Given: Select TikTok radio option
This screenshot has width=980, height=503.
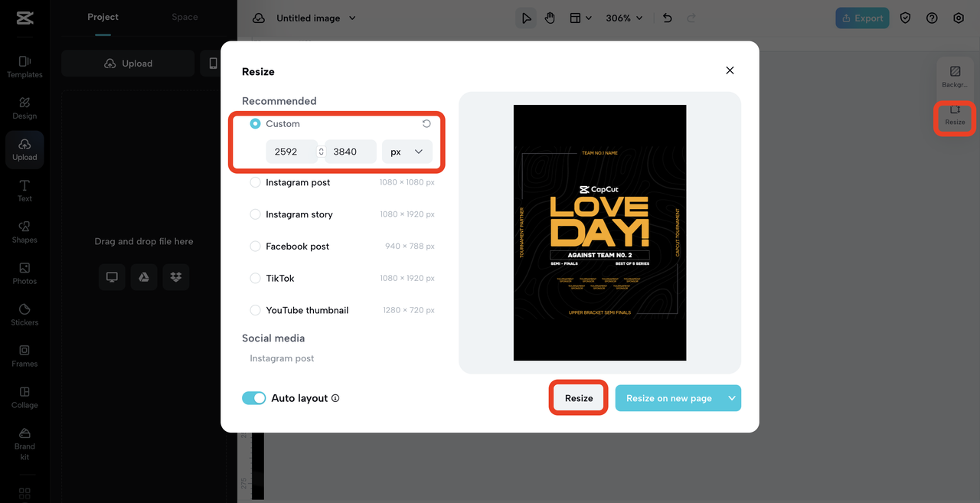Looking at the screenshot, I should click(x=255, y=278).
